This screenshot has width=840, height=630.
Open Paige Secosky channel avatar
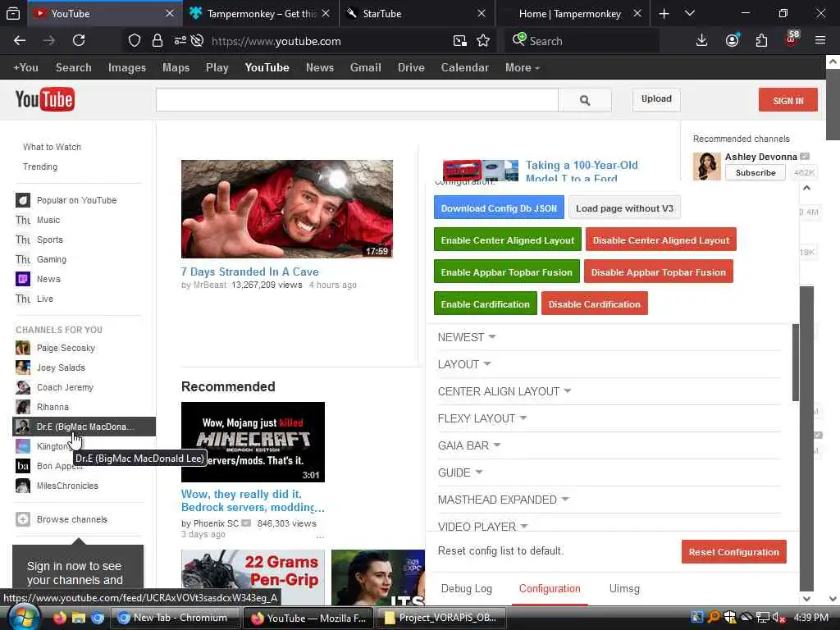(22, 348)
